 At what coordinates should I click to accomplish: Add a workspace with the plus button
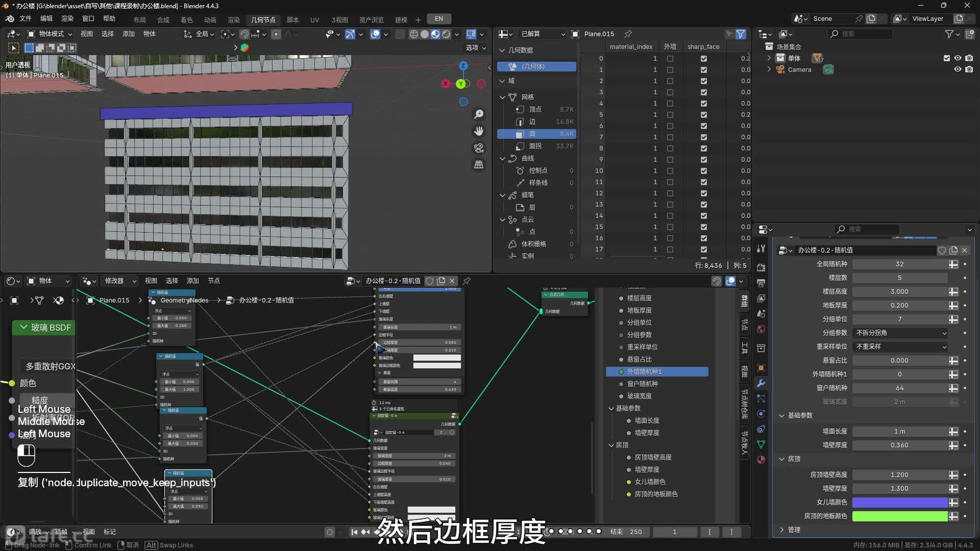418,20
